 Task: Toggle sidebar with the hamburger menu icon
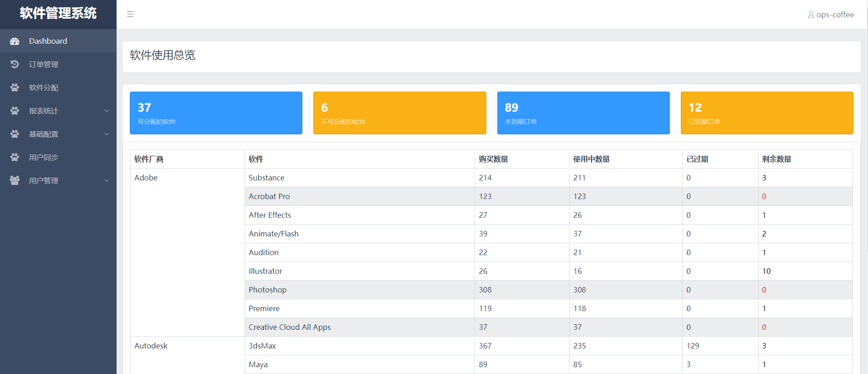(x=130, y=14)
